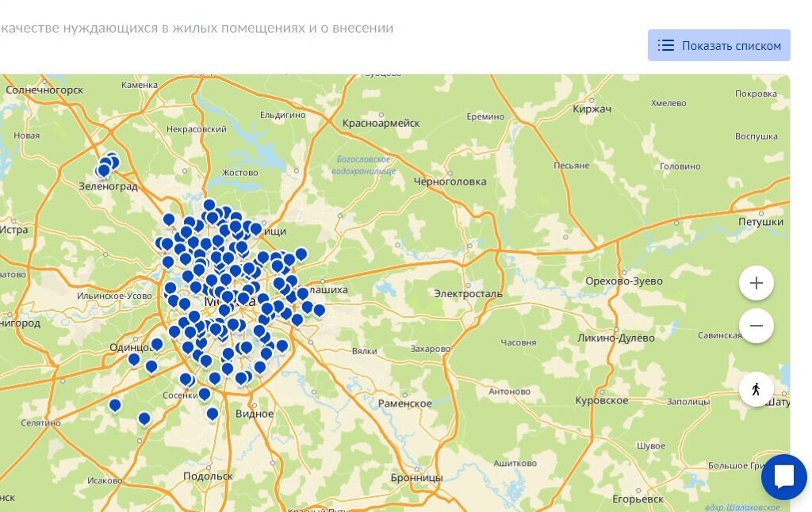Select the northernmost pin of the Moscow cluster
This screenshot has height=512, width=812.
tap(209, 205)
